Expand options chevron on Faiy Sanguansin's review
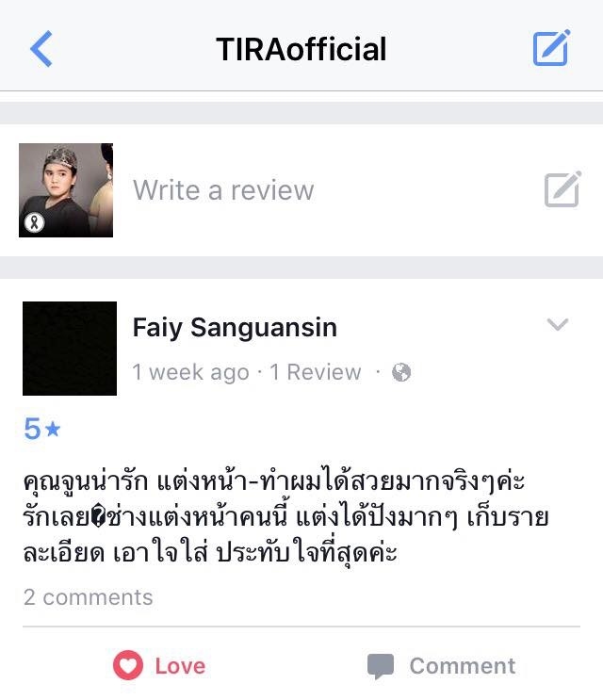 558,324
